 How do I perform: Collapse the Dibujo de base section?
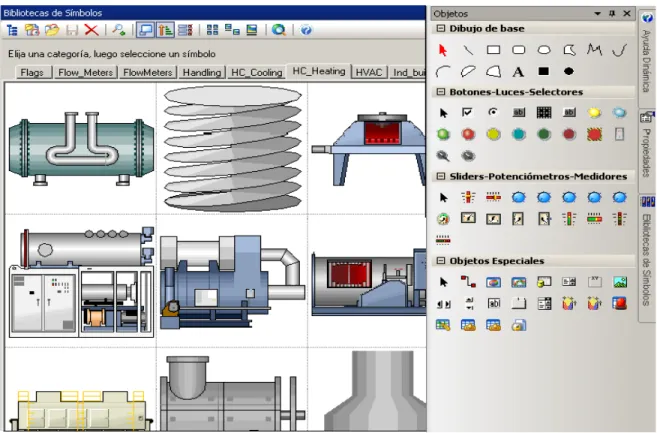click(441, 29)
